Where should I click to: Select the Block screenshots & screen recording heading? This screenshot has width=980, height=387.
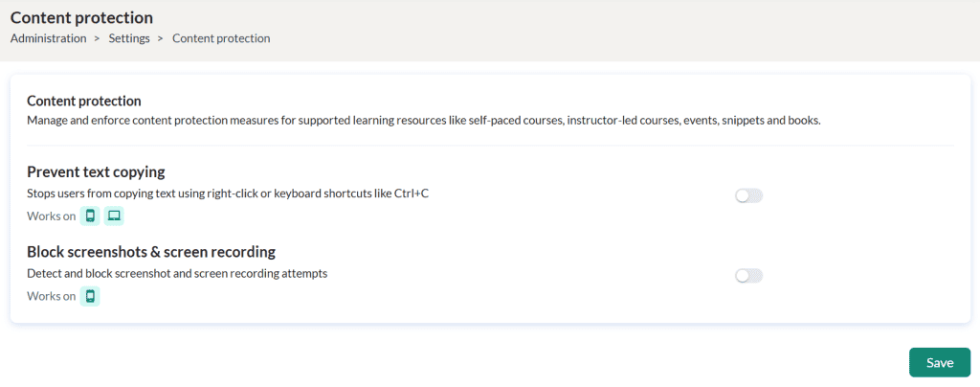pos(151,252)
